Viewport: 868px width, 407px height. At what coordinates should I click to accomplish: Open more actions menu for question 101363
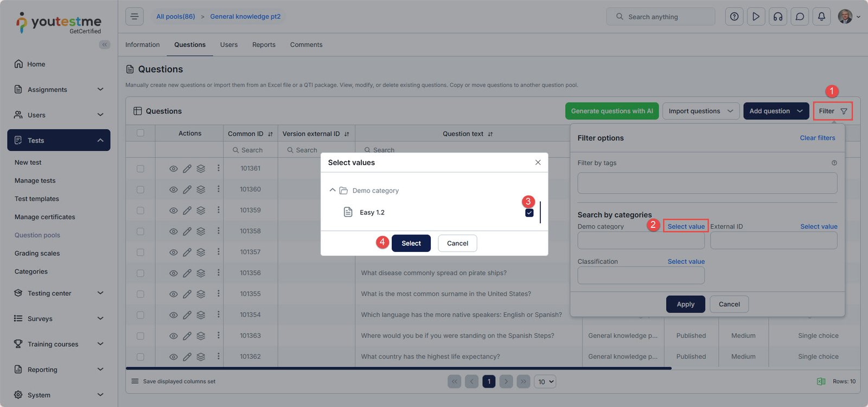point(219,335)
